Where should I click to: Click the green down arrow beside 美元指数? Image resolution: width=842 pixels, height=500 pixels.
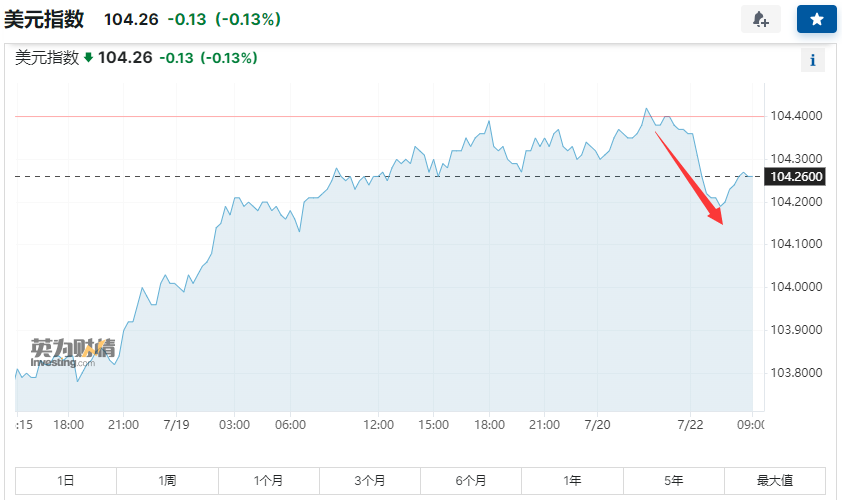[88, 58]
